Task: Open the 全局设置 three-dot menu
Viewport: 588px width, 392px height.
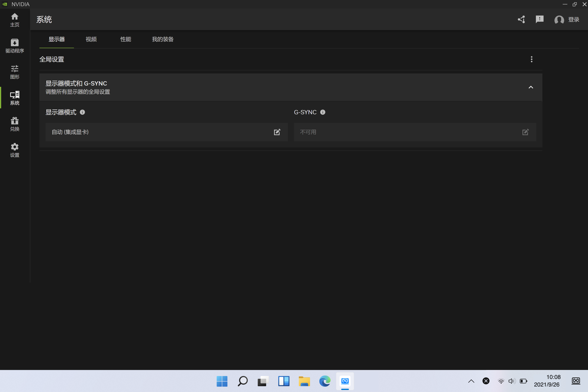Action: click(531, 59)
